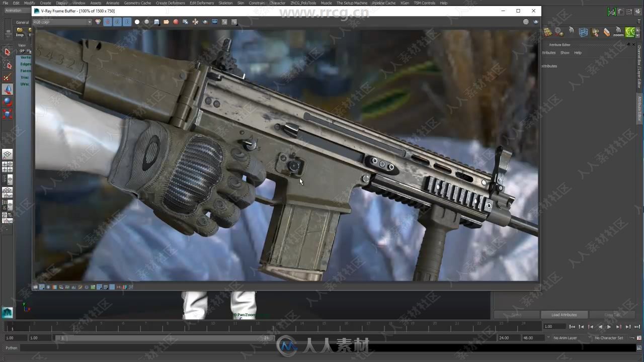The width and height of the screenshot is (644, 362).
Task: Toggle region render icon in frame buffer
Action: click(x=224, y=22)
